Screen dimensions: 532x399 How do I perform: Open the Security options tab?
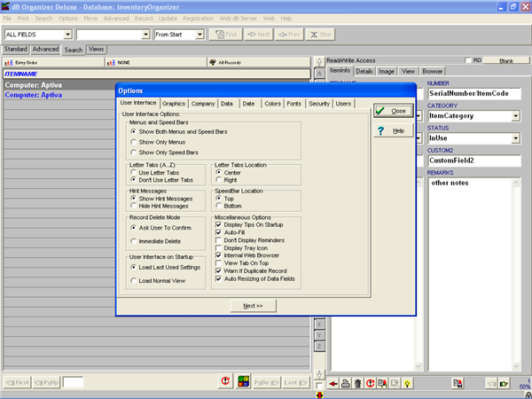pos(319,104)
